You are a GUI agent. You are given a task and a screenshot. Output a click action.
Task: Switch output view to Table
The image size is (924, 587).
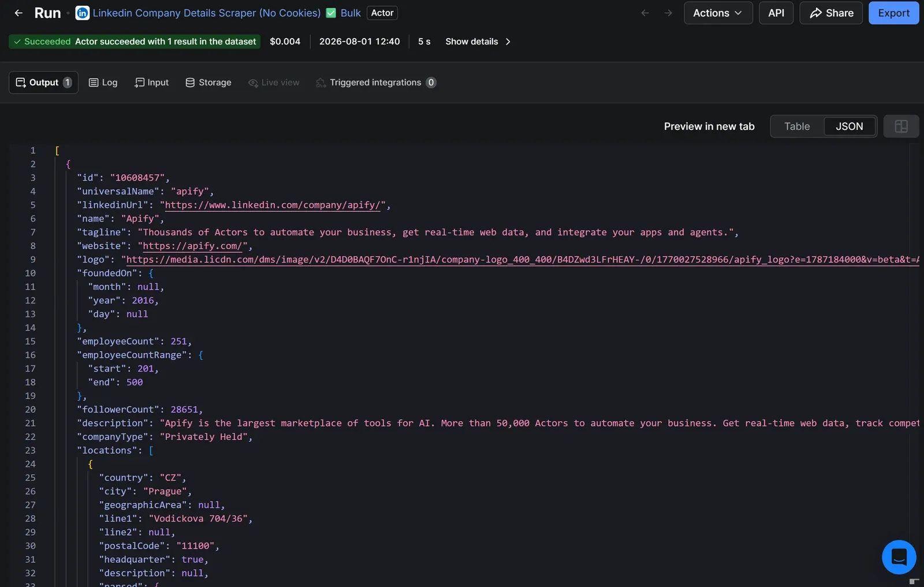pyautogui.click(x=797, y=126)
